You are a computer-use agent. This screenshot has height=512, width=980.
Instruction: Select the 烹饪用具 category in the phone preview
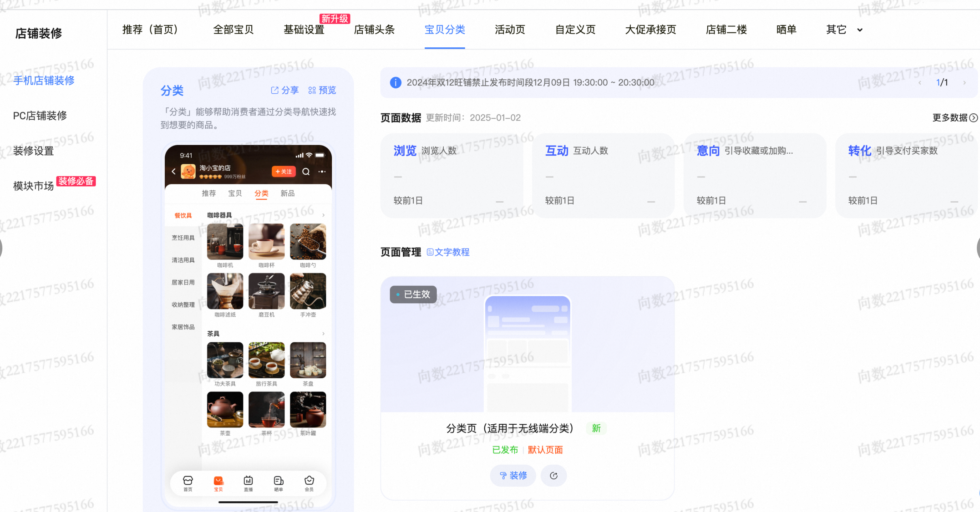click(x=183, y=238)
